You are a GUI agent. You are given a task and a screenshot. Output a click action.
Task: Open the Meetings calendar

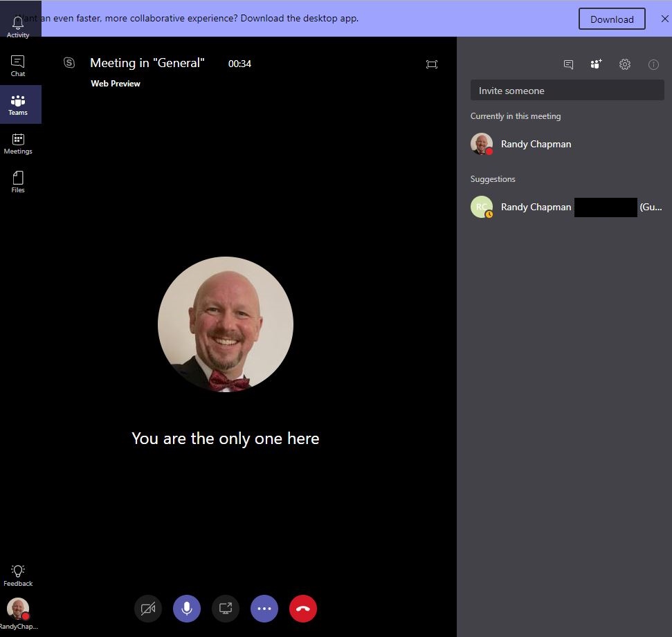(18, 143)
